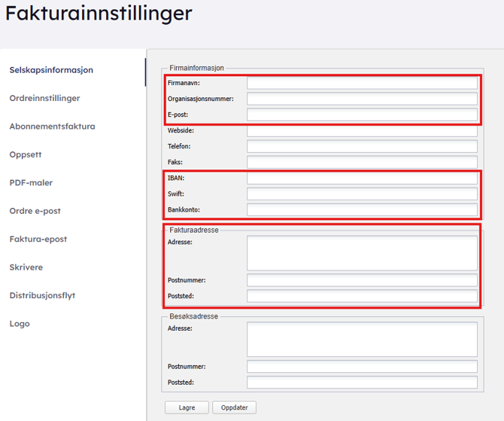Switch to the PDF-maler section
Screen dimensions: 504x421
[31, 182]
